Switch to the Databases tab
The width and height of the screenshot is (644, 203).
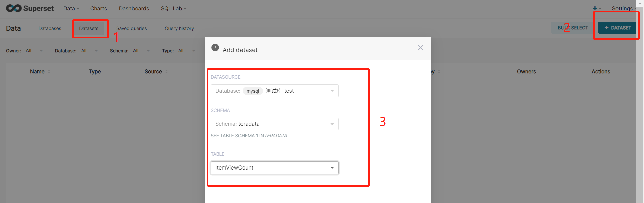[50, 28]
